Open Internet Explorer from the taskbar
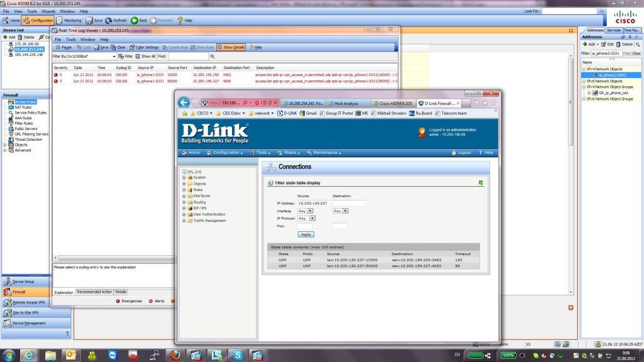Viewport: 644px width, 362px height. tap(29, 355)
